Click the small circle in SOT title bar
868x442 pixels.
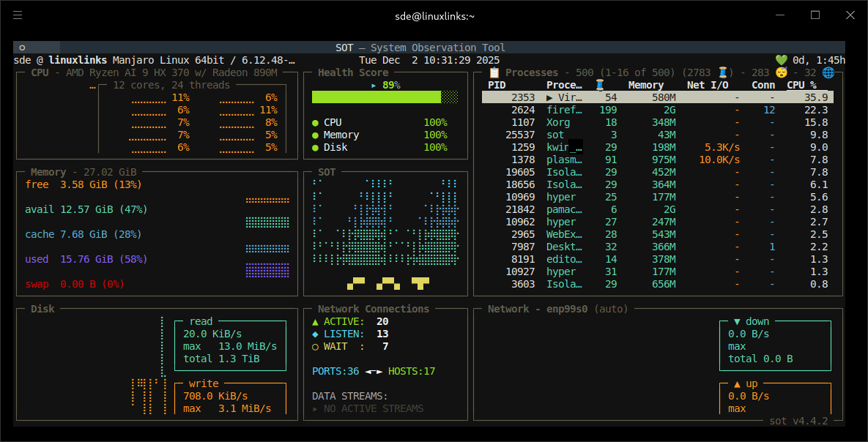click(23, 48)
